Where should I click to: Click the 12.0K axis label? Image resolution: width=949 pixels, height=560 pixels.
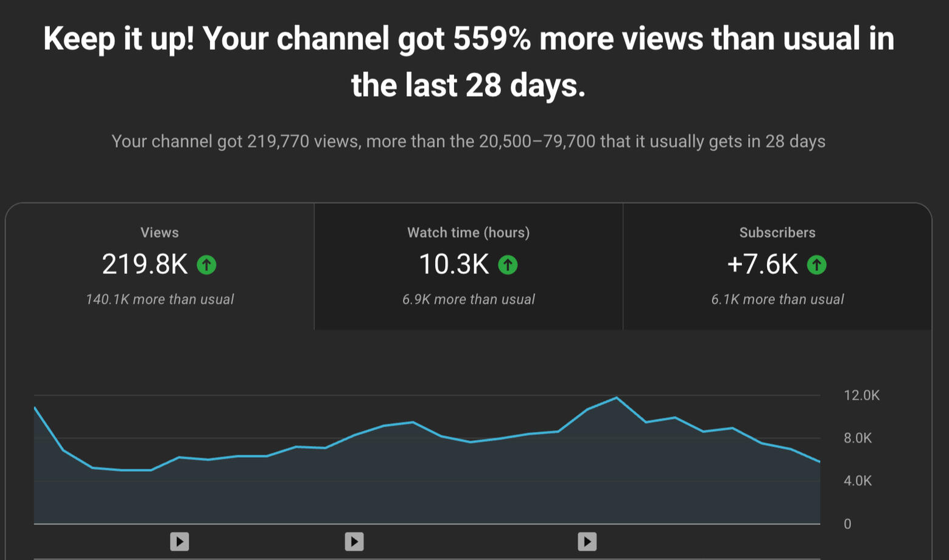pyautogui.click(x=861, y=396)
